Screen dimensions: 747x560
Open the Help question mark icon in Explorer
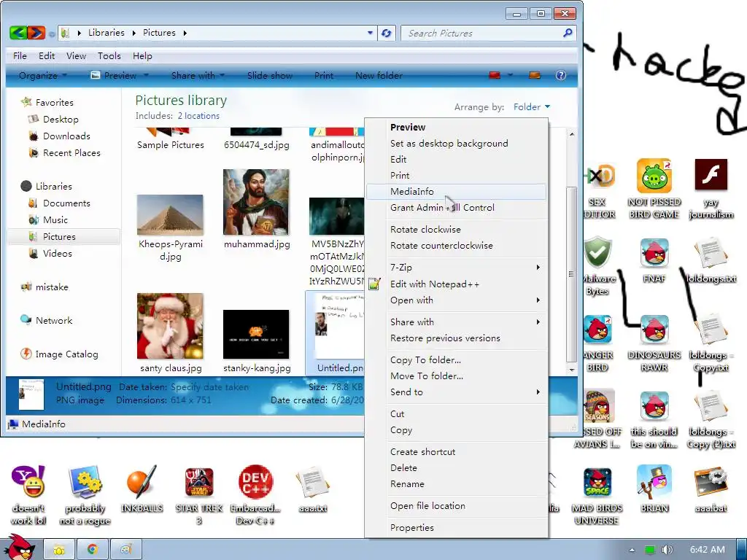[561, 75]
